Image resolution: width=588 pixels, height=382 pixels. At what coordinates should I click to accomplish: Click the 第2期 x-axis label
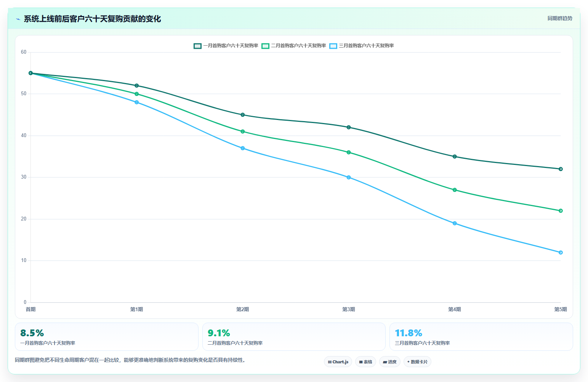[242, 309]
